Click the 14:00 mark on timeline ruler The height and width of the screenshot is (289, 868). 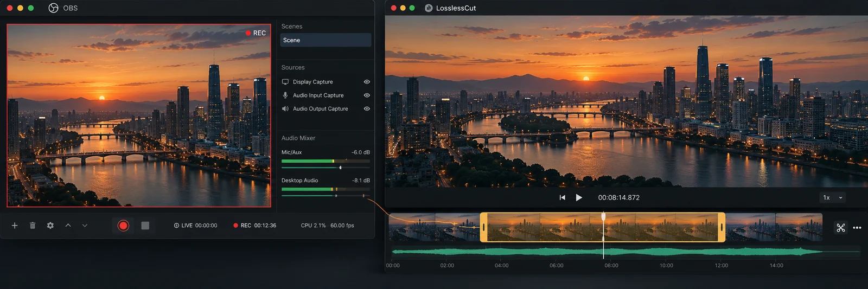click(776, 266)
